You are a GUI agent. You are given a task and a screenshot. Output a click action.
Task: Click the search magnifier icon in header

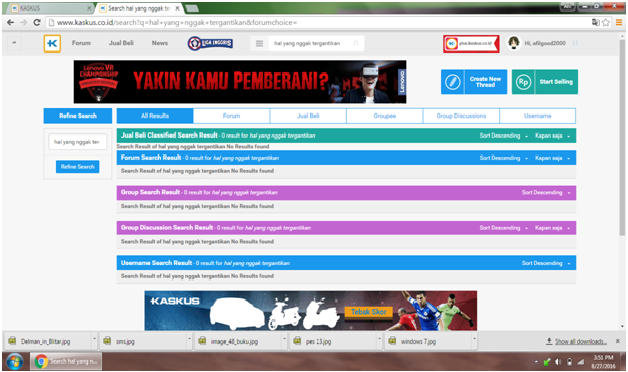click(356, 43)
